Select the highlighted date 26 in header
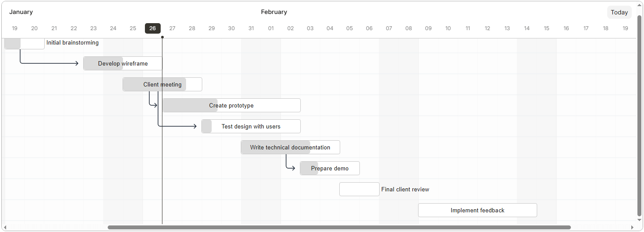644x232 pixels. coord(152,28)
